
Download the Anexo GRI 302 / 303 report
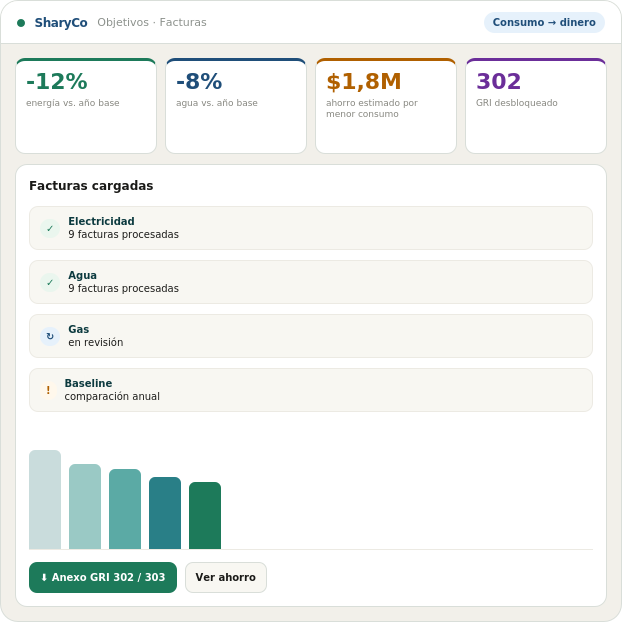[103, 577]
